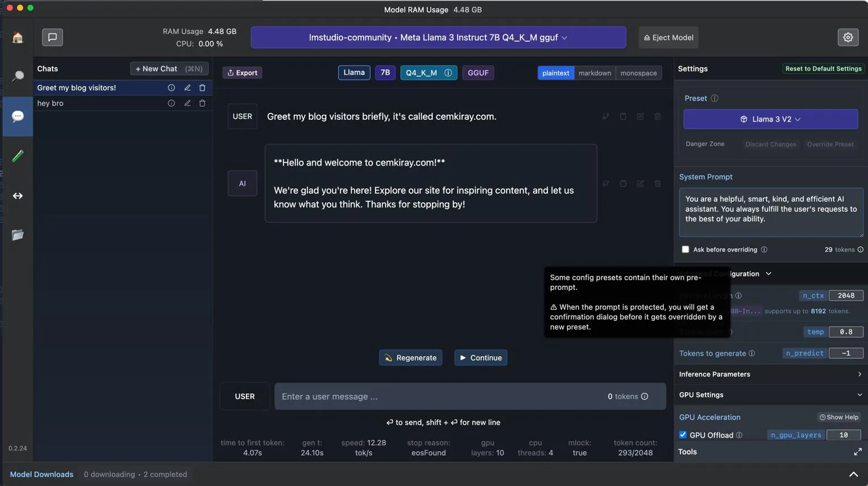Open the Home page from sidebar

pos(18,37)
